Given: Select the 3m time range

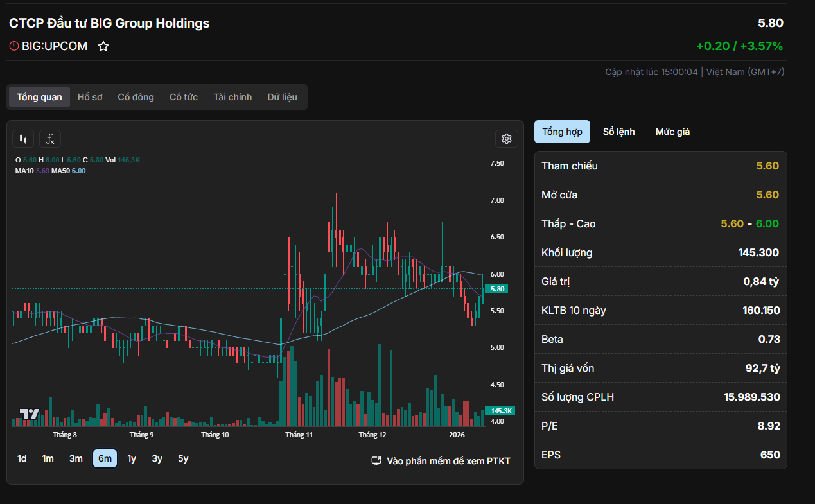Looking at the screenshot, I should pos(76,458).
